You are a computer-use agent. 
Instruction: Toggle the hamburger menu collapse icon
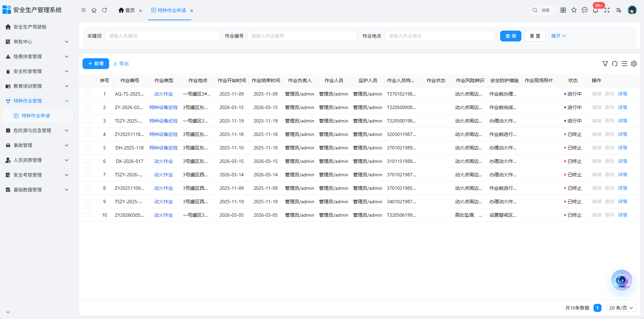click(x=84, y=10)
